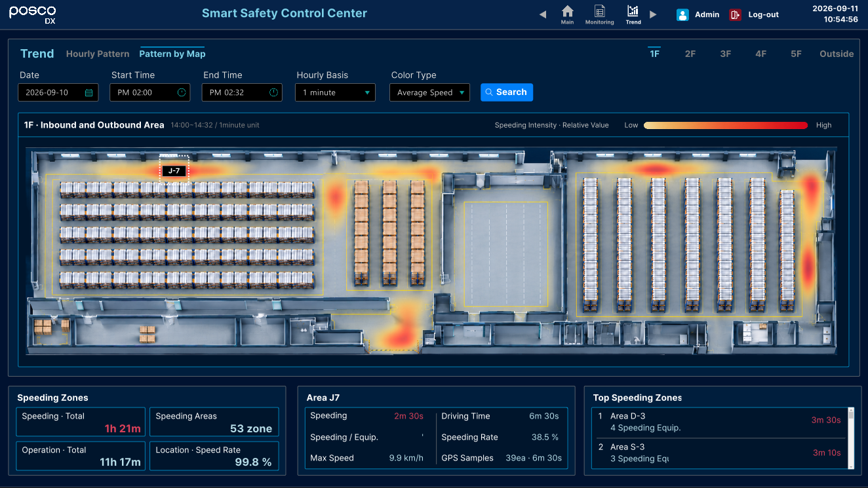This screenshot has height=488, width=868.
Task: Click the Smart Safety Control Center title
Action: coord(285,13)
